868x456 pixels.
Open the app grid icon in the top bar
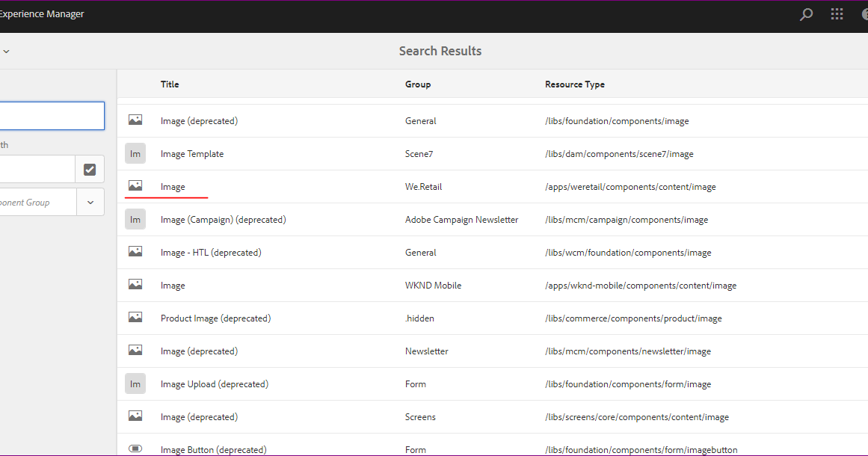[x=837, y=13]
